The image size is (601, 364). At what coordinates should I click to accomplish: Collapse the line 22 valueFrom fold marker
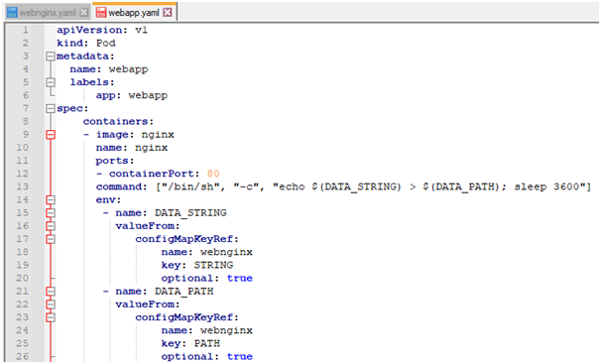coord(51,304)
